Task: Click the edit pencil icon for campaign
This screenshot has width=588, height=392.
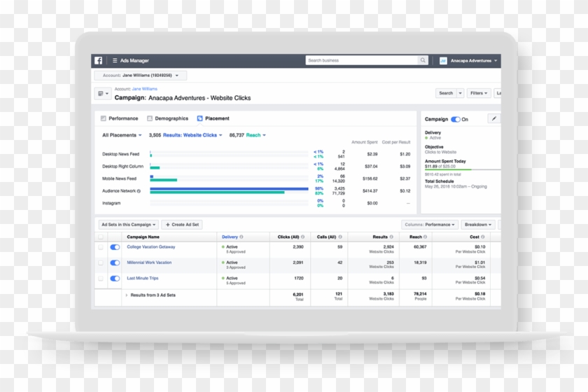Action: point(493,119)
